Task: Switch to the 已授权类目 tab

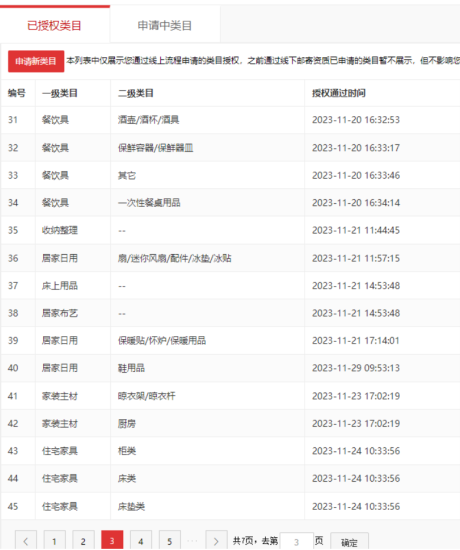Action: 54,25
